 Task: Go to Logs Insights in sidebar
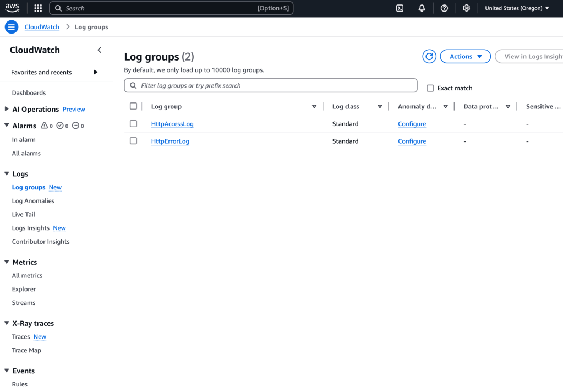coord(31,228)
